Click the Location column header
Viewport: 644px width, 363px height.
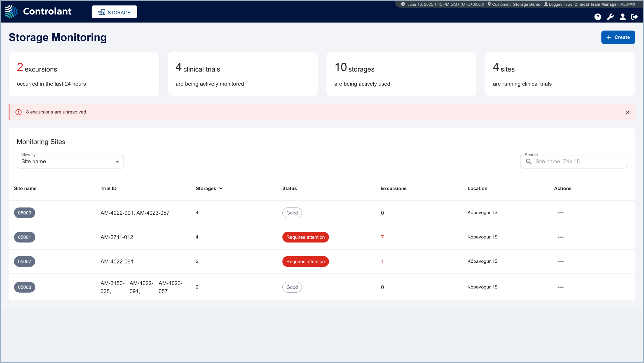pos(477,188)
